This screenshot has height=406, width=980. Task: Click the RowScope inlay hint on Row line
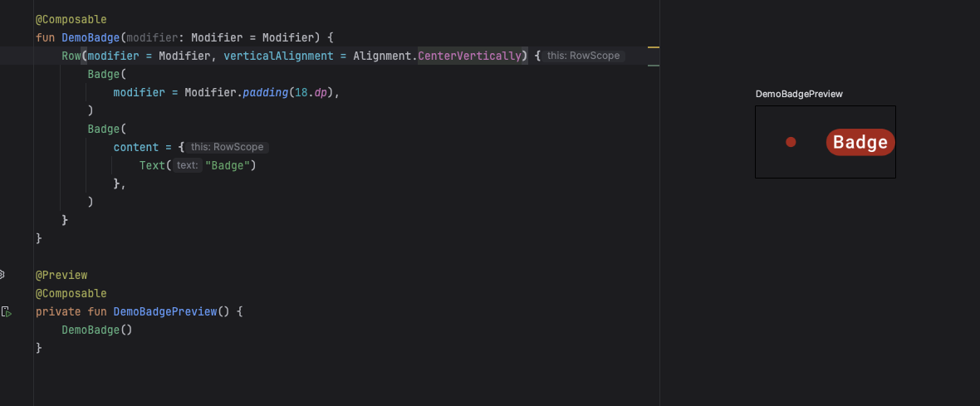[583, 56]
